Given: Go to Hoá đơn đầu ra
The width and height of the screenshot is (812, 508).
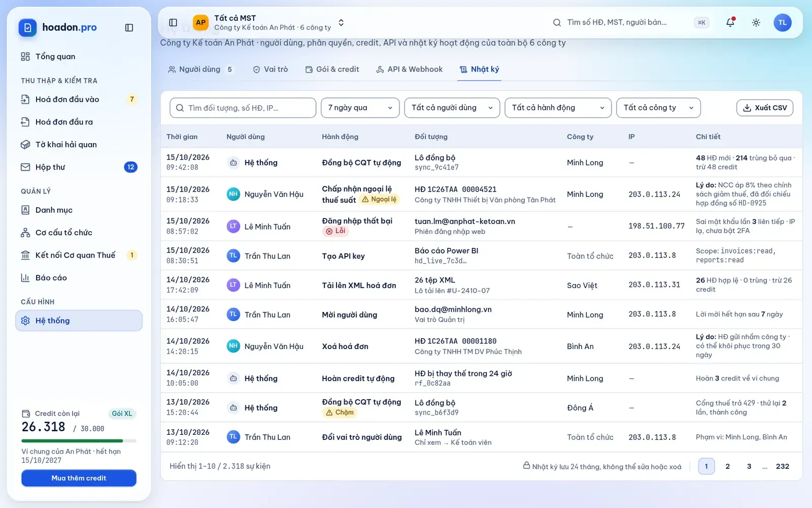Looking at the screenshot, I should point(79,122).
